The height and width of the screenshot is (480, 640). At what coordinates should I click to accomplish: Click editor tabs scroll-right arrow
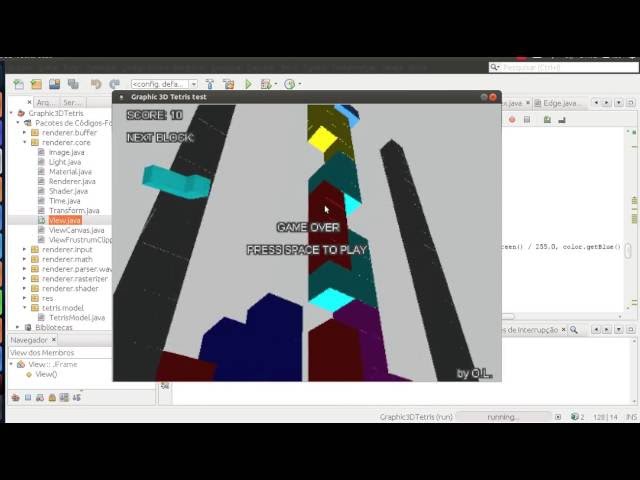(x=607, y=102)
